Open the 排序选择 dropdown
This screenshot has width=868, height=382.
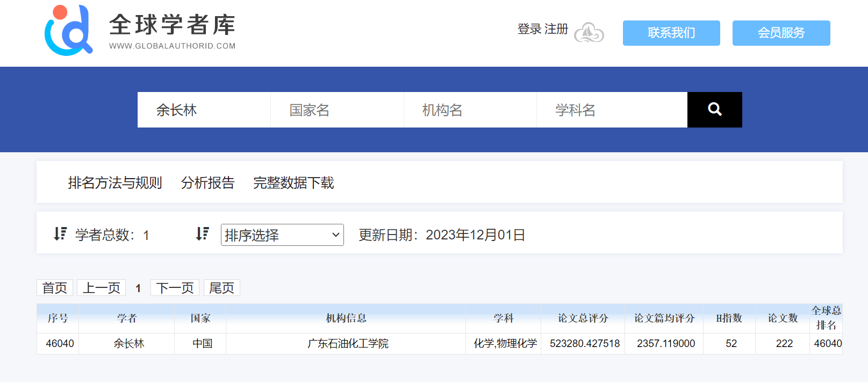(x=282, y=235)
